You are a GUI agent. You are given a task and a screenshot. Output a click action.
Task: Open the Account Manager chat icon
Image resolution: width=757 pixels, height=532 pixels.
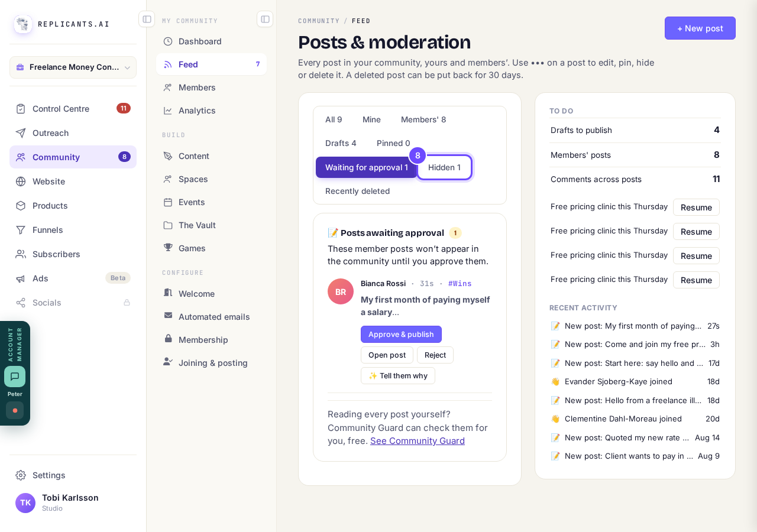point(15,377)
